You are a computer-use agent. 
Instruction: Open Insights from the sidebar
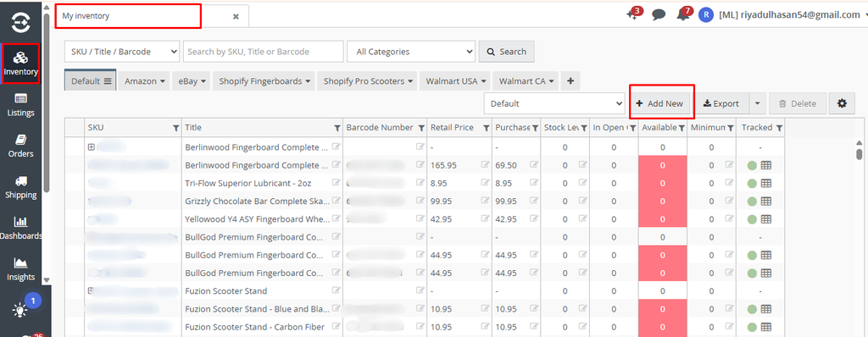pyautogui.click(x=20, y=269)
